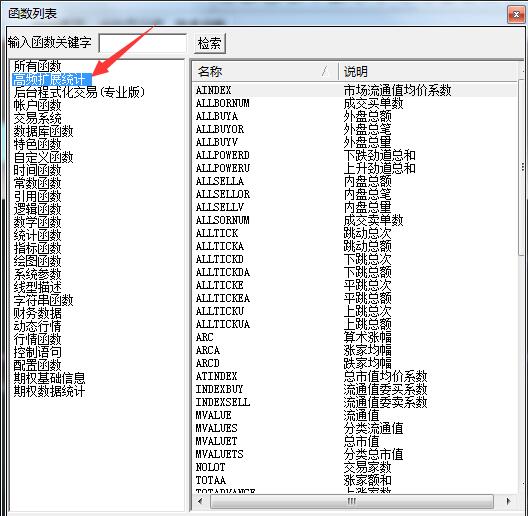Select the ALLTICKDA function row
The width and height of the screenshot is (528, 516).
point(355,272)
